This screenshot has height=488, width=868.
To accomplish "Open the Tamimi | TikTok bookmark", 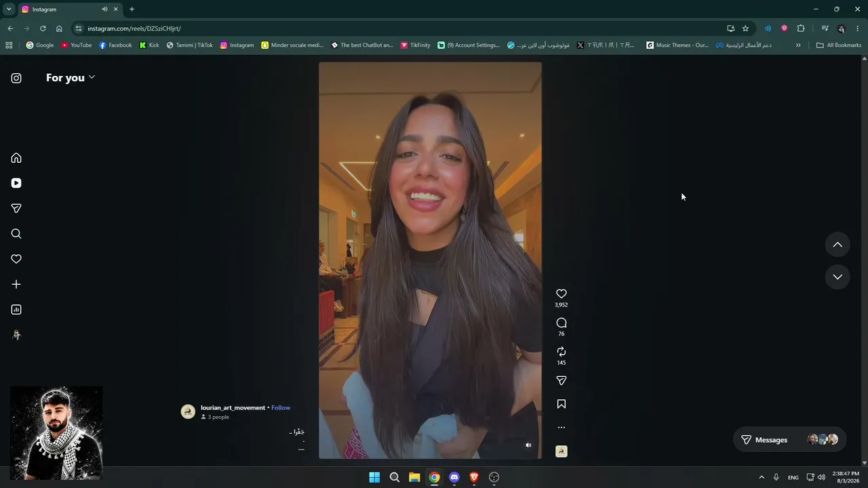I will click(189, 45).
